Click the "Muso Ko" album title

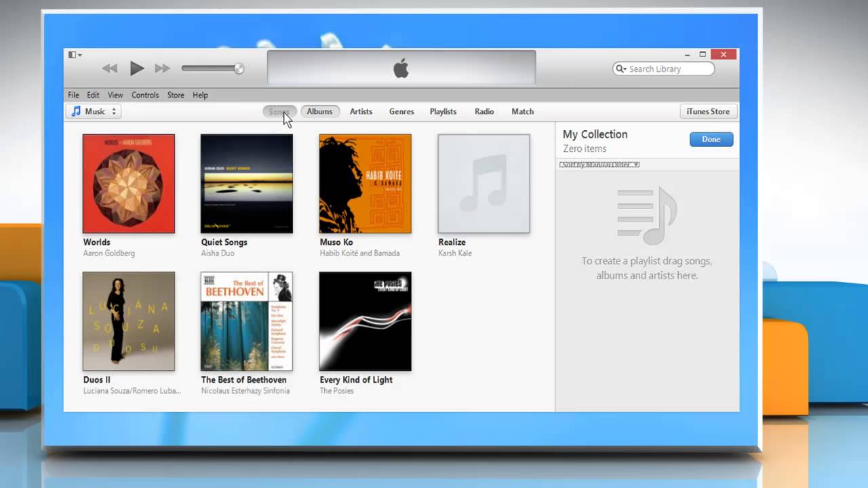coord(336,242)
